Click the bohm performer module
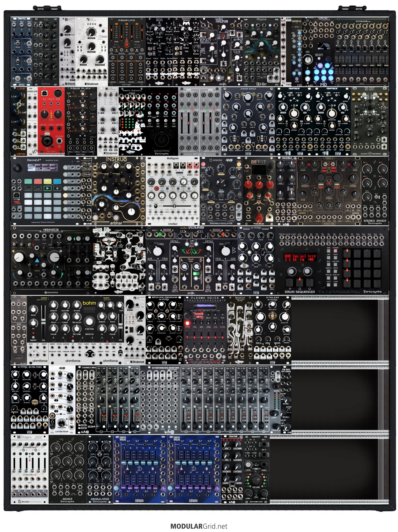This screenshot has height=532, width=398. point(38,330)
